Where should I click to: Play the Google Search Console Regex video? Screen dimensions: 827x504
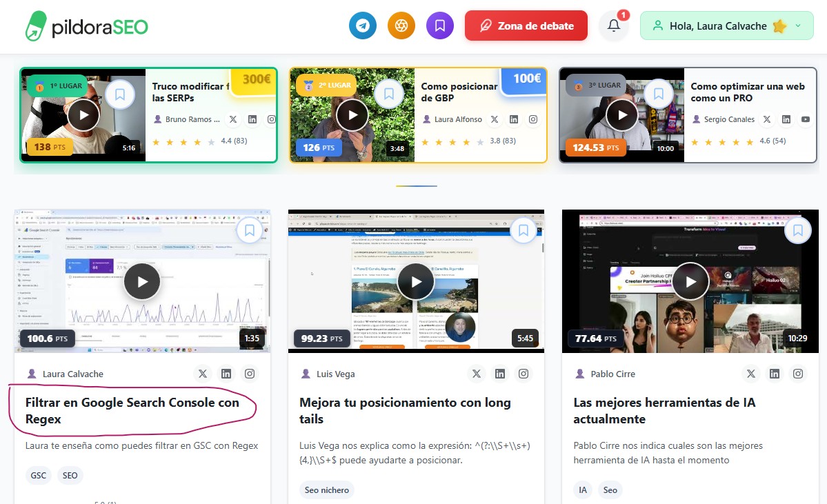click(x=142, y=281)
